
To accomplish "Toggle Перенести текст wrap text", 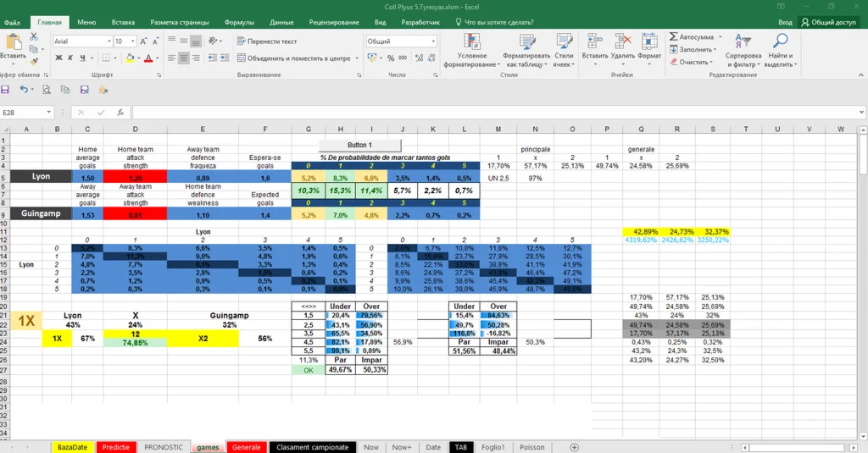I will click(x=267, y=41).
